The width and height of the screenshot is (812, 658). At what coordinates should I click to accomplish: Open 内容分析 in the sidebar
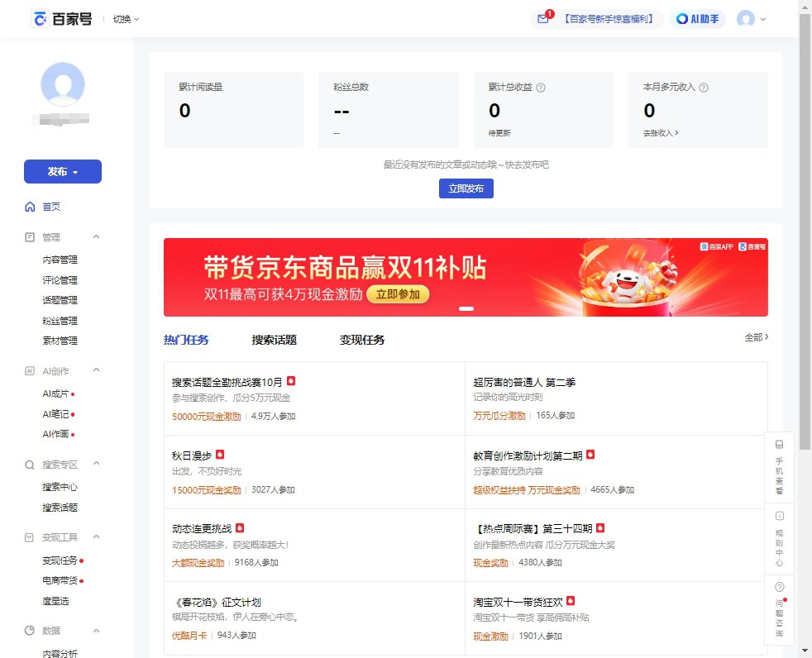(60, 653)
